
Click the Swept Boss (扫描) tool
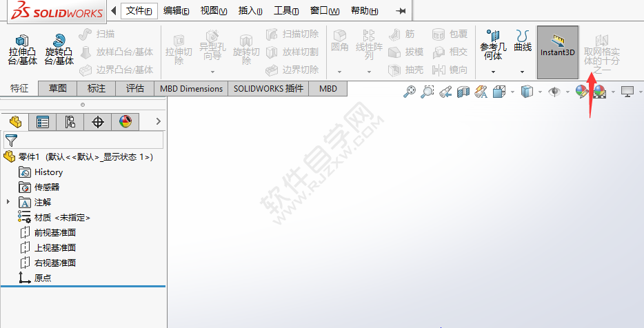pos(97,34)
